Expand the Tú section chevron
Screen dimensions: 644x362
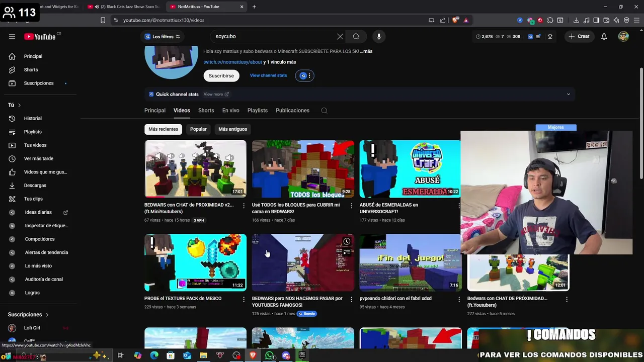pos(19,105)
